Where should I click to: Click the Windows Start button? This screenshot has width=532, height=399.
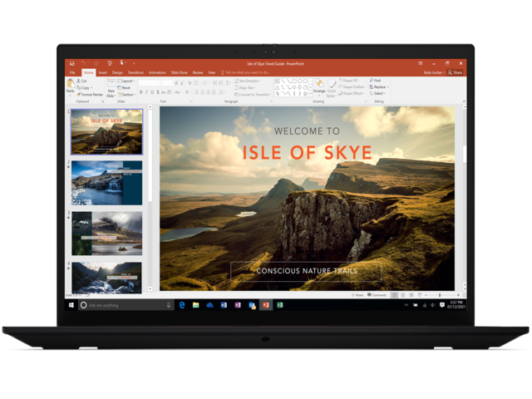tap(71, 305)
